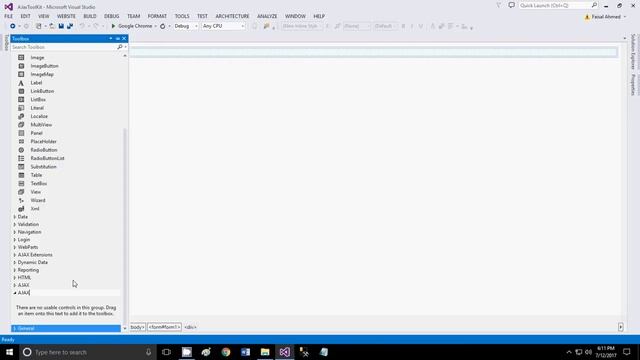640x360 pixels.
Task: Open the WEBSITE menu
Action: (66, 16)
